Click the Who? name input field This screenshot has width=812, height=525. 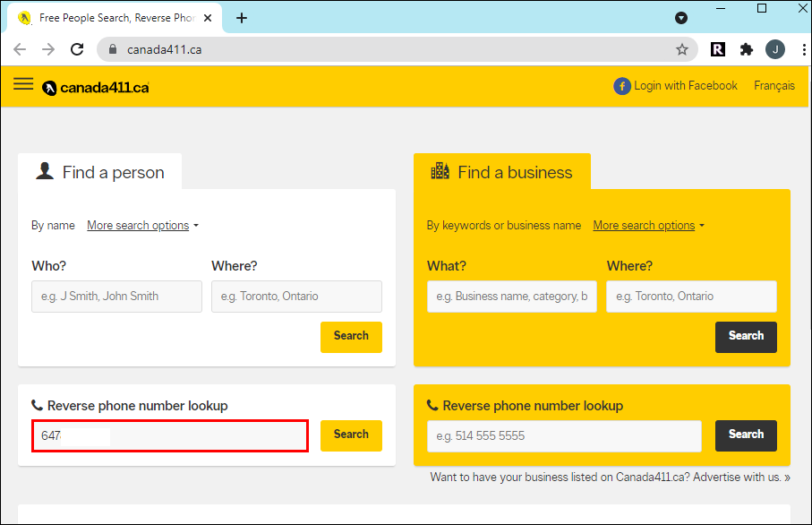click(x=116, y=297)
